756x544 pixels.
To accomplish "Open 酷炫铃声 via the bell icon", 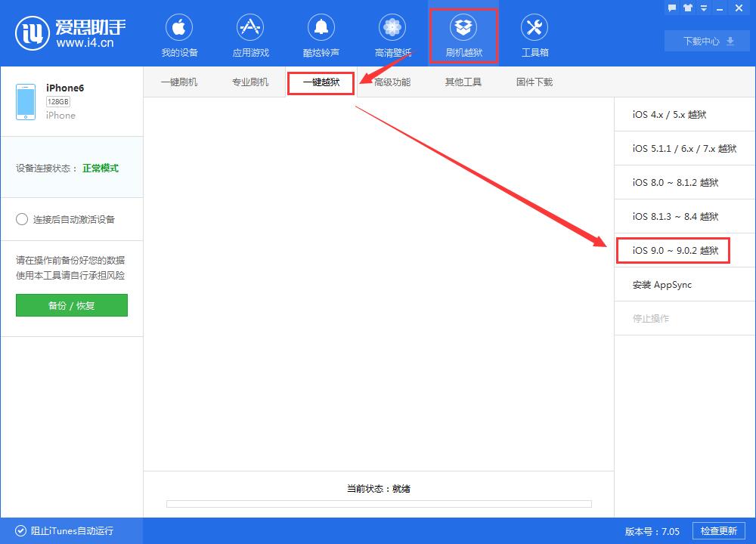I will click(321, 34).
